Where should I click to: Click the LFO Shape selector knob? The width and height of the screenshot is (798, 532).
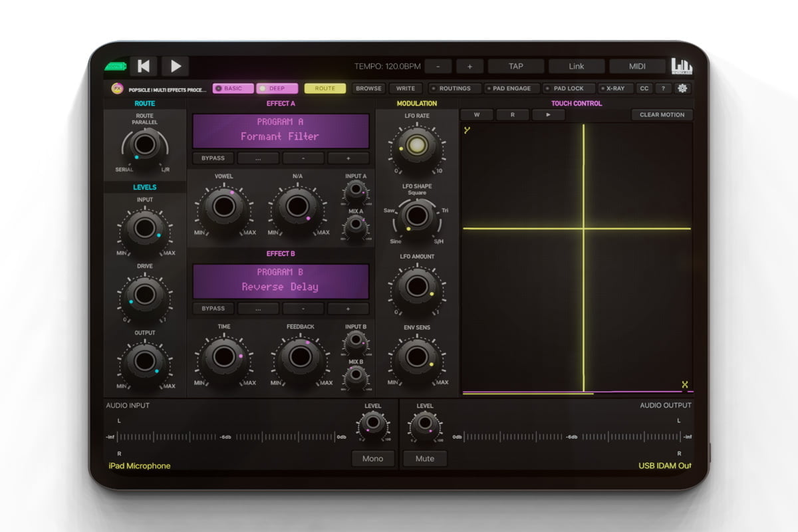[x=417, y=215]
